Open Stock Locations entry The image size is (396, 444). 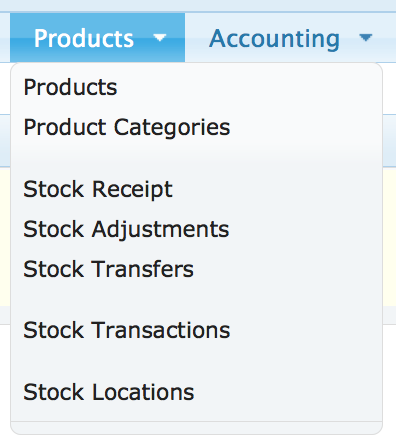109,392
